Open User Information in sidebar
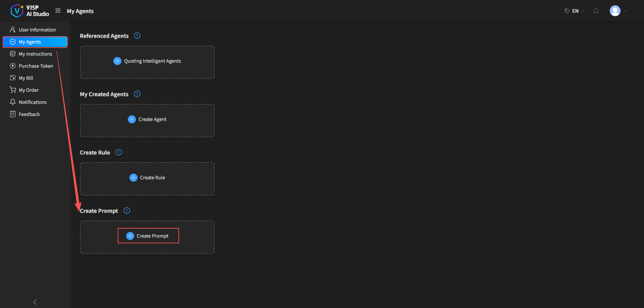 click(37, 30)
